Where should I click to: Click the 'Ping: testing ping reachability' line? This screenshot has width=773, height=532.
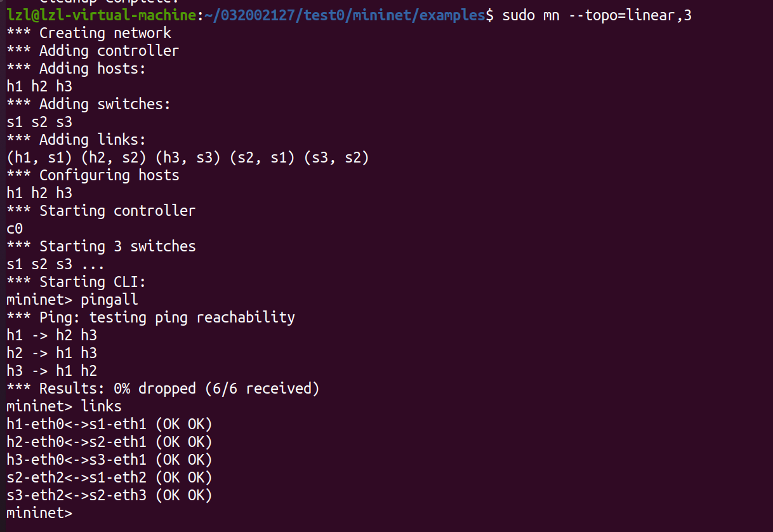pos(150,317)
